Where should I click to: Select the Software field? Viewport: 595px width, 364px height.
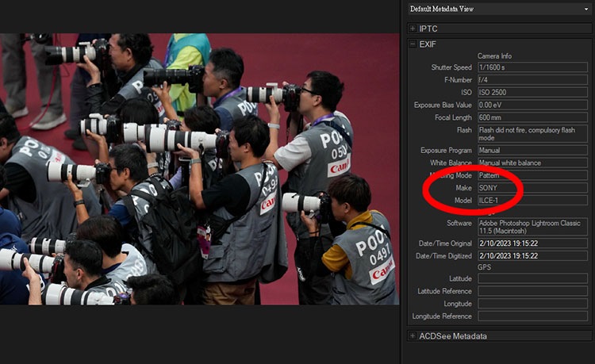click(532, 227)
